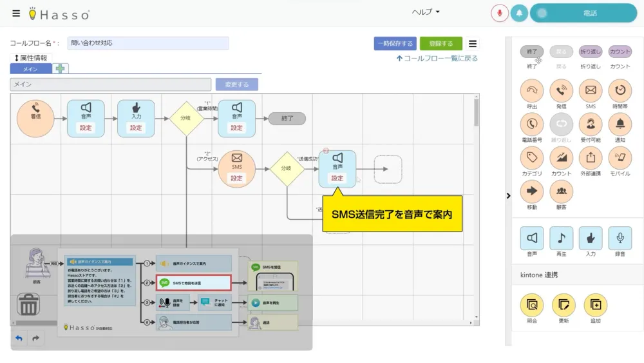
Task: Select the 再生 music note playback icon
Action: click(561, 238)
